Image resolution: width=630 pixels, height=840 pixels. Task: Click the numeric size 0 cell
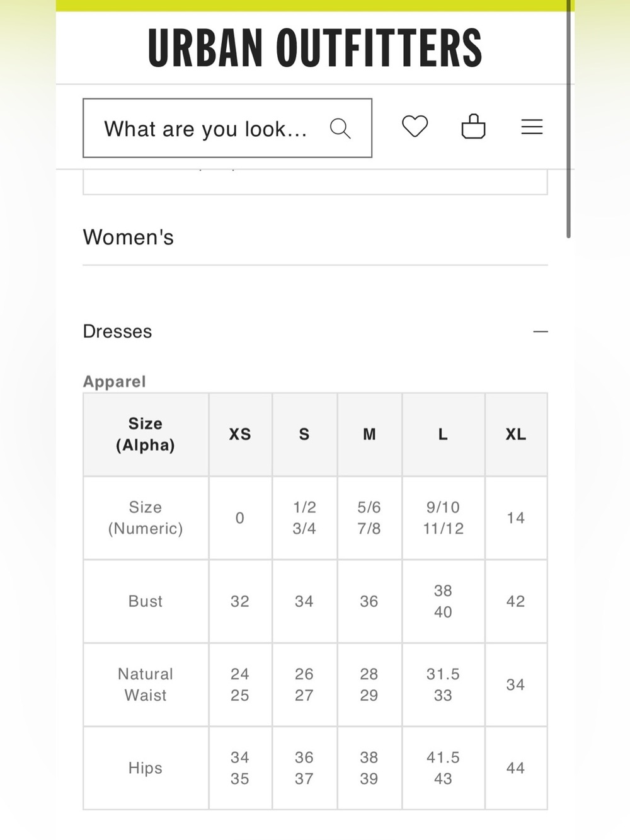[x=240, y=518]
